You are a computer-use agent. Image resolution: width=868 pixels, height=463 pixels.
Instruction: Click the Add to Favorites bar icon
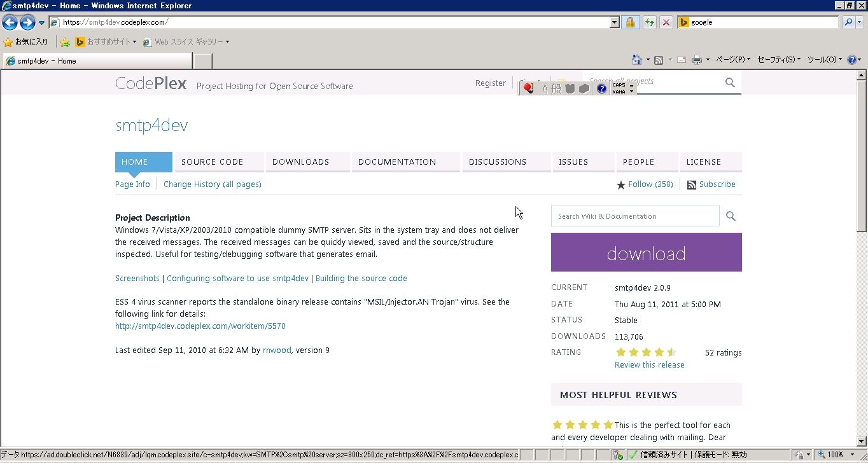click(65, 42)
